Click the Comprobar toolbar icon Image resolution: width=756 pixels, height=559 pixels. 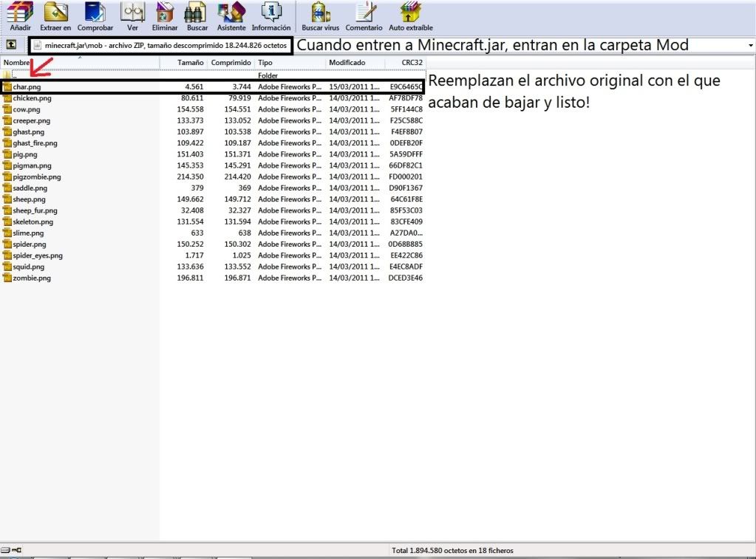(95, 16)
